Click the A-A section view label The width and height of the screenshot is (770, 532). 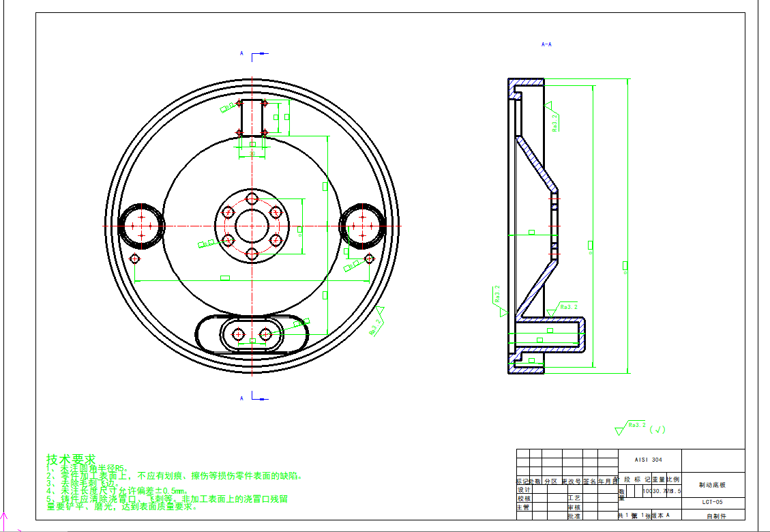pos(546,44)
